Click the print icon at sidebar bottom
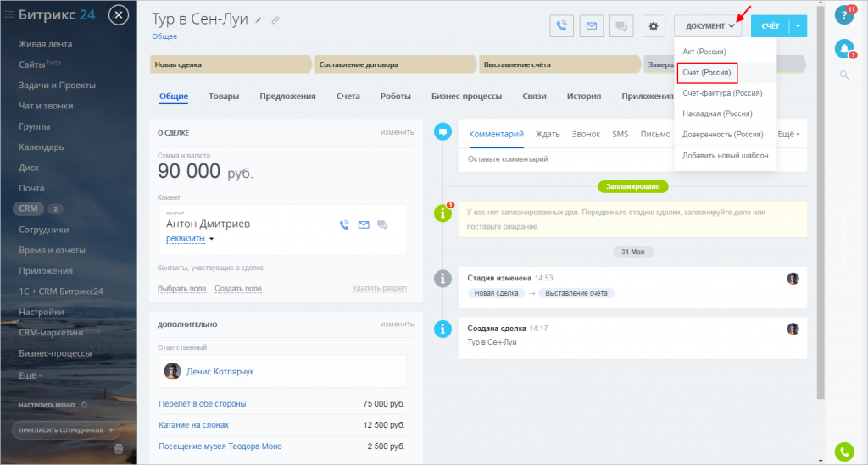Image resolution: width=868 pixels, height=465 pixels. tap(119, 448)
